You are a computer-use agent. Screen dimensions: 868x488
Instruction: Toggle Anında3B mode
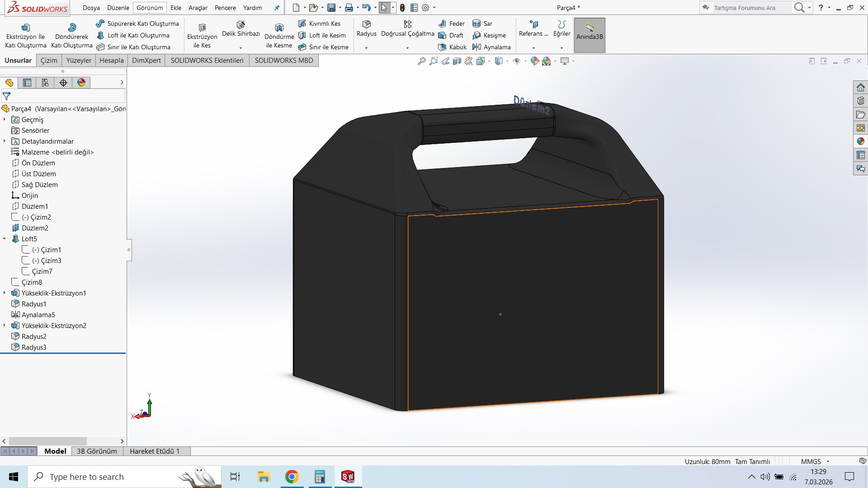pyautogui.click(x=590, y=35)
